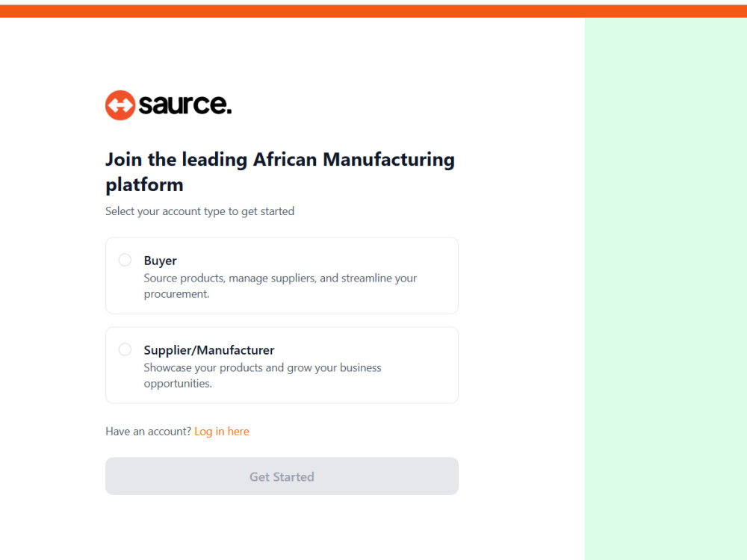The height and width of the screenshot is (560, 747).
Task: Click the Buyer option title
Action: [160, 261]
